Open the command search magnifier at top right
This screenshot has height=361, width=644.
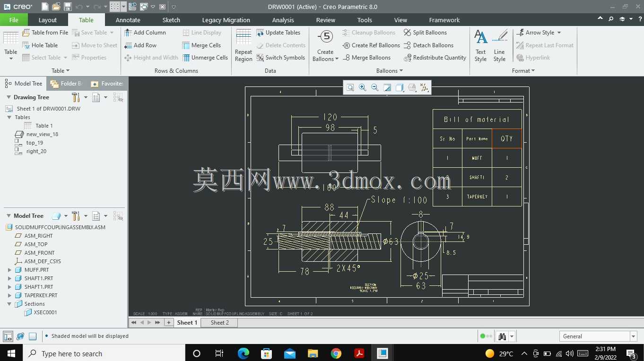tap(611, 19)
